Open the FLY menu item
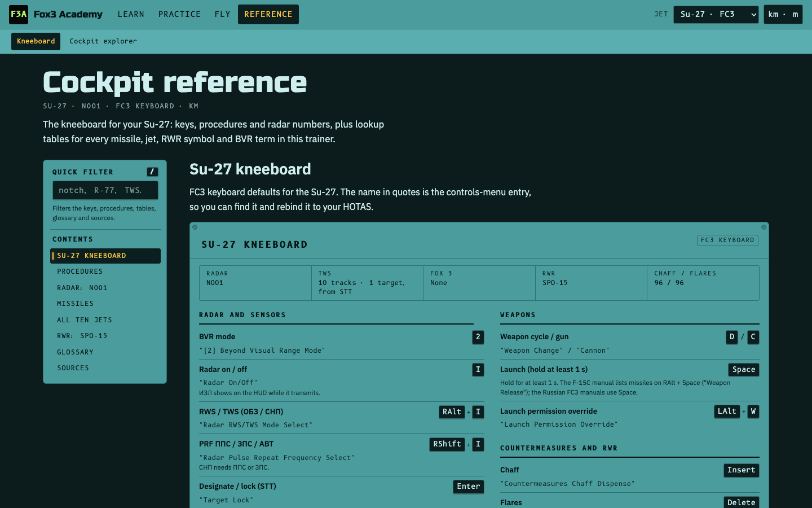 pyautogui.click(x=223, y=14)
